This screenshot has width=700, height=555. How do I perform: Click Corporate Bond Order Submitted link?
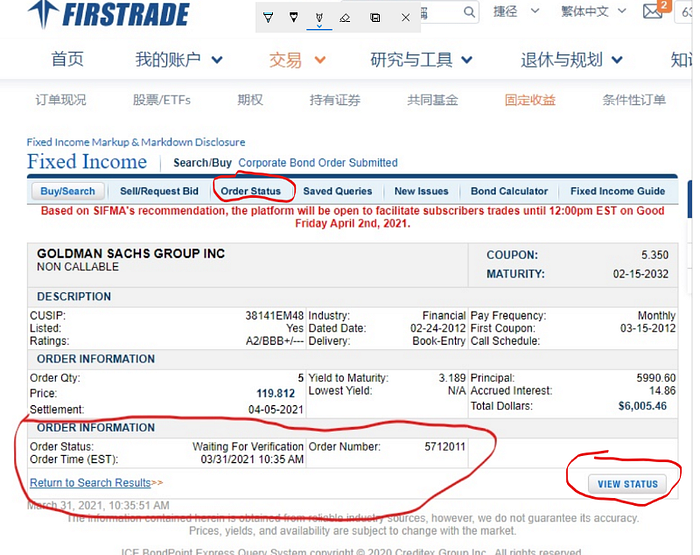point(318,163)
